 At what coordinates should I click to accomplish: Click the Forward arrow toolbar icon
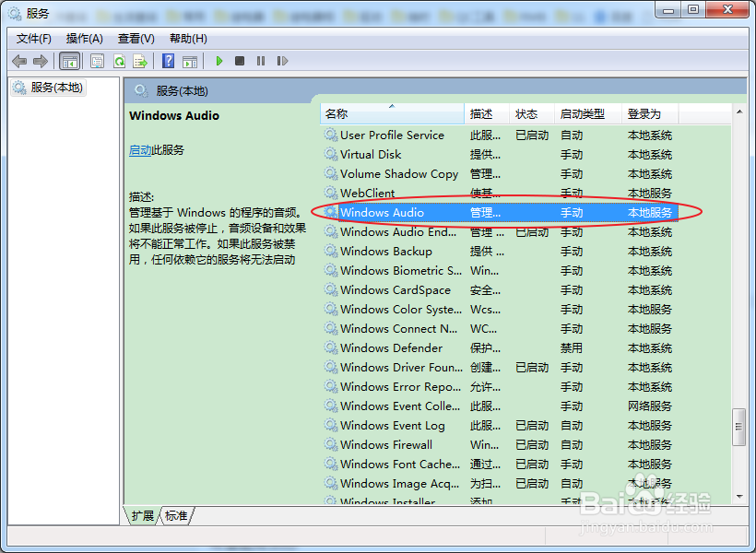coord(41,61)
